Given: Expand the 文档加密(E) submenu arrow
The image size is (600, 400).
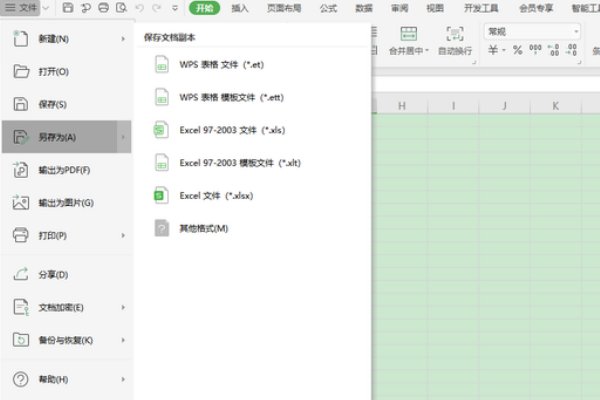Looking at the screenshot, I should coord(123,307).
